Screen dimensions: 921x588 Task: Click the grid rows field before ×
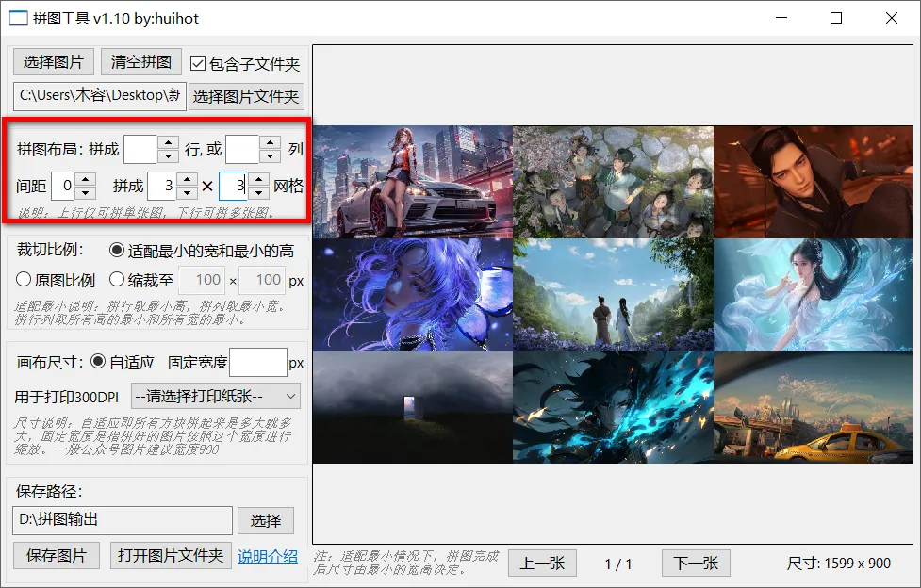click(161, 186)
